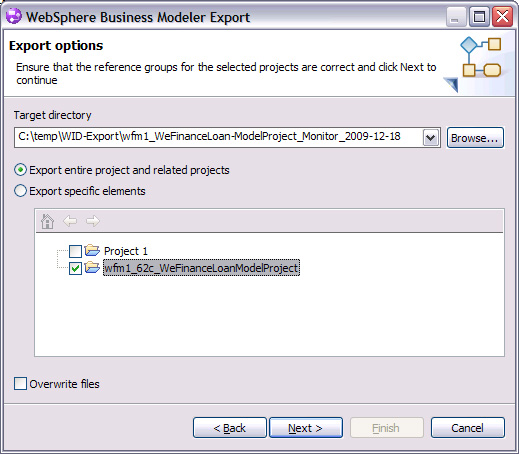The width and height of the screenshot is (519, 454).
Task: Click the forward arrow in the tree toolbar
Action: click(93, 221)
